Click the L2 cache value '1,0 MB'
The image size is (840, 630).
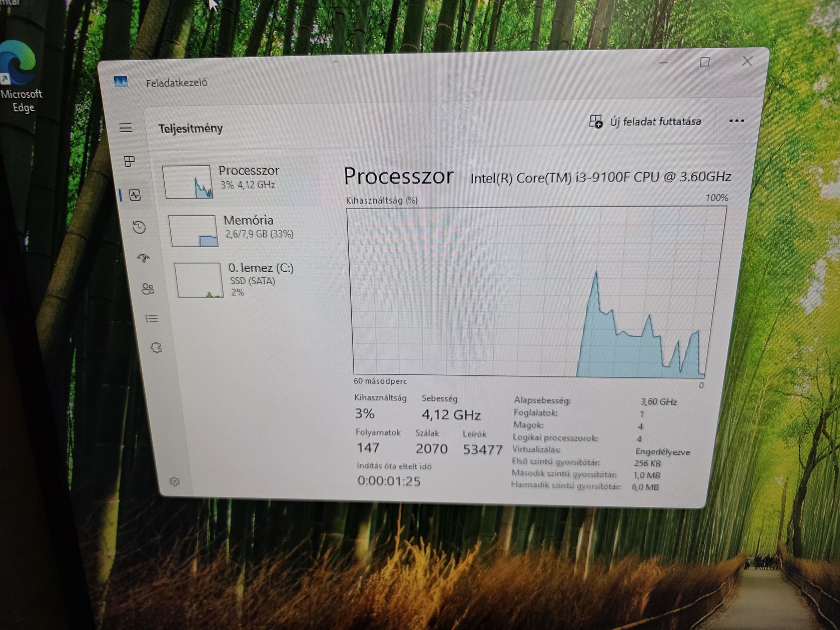click(x=647, y=475)
